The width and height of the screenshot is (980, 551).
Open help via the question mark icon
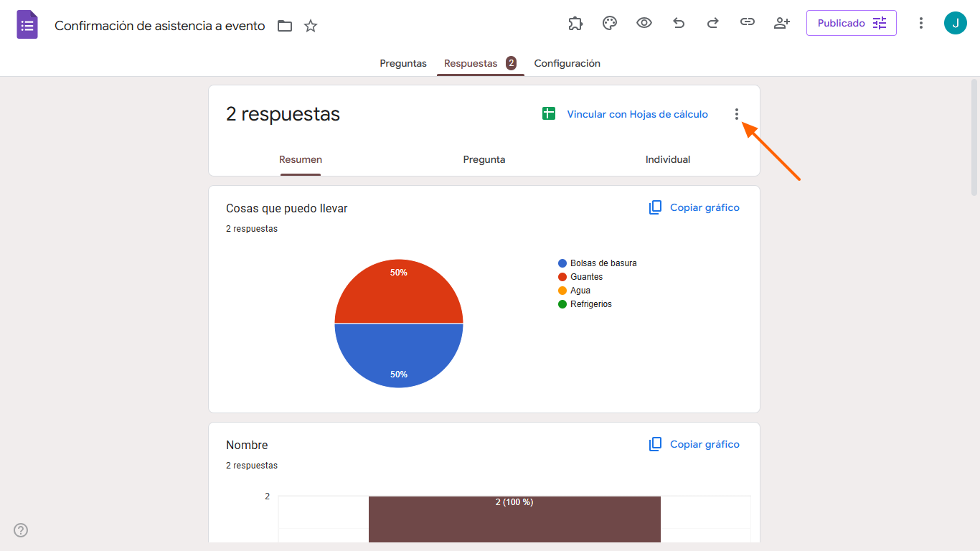20,530
